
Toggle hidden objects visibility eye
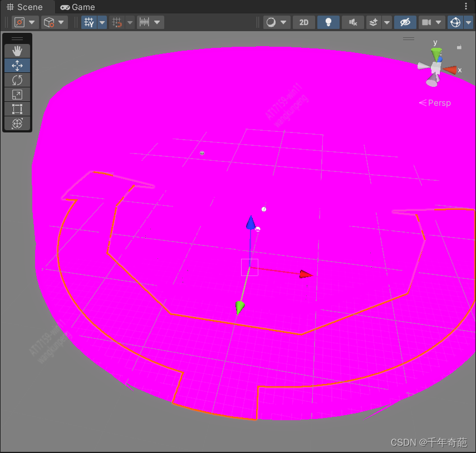[405, 22]
